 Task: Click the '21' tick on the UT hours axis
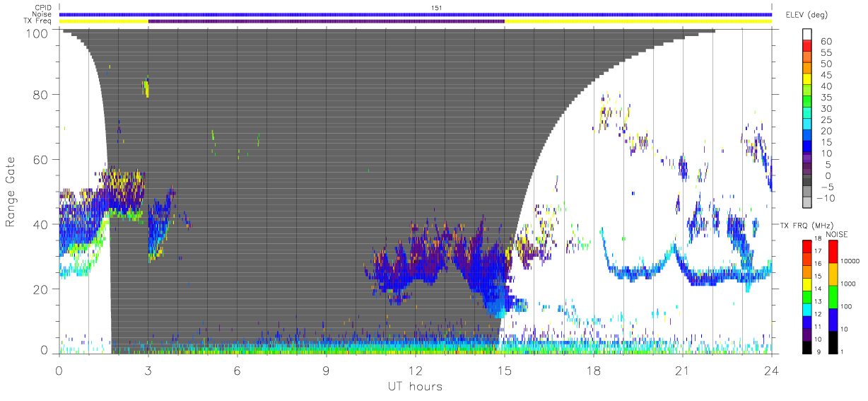point(682,370)
